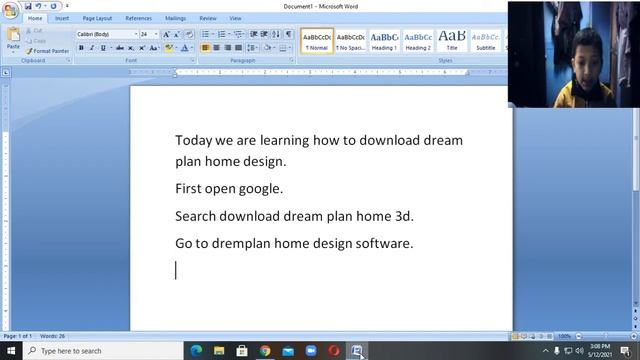Align text left
The height and width of the screenshot is (360, 640).
[205, 48]
